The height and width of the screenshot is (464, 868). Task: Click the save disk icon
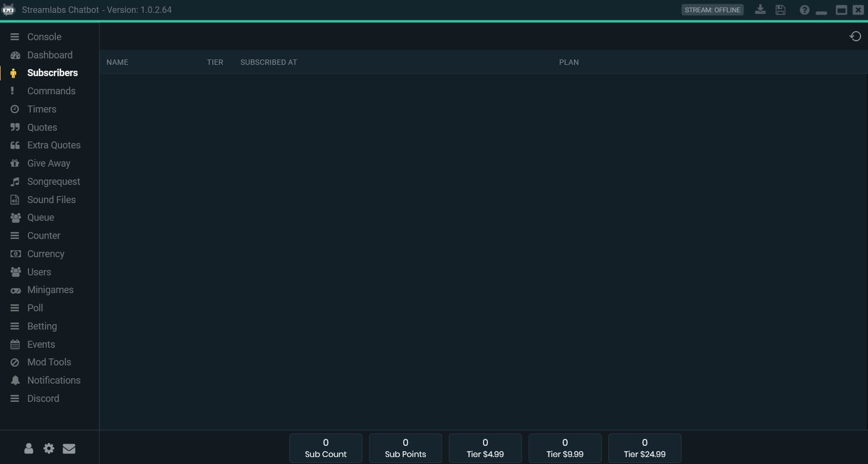point(781,10)
